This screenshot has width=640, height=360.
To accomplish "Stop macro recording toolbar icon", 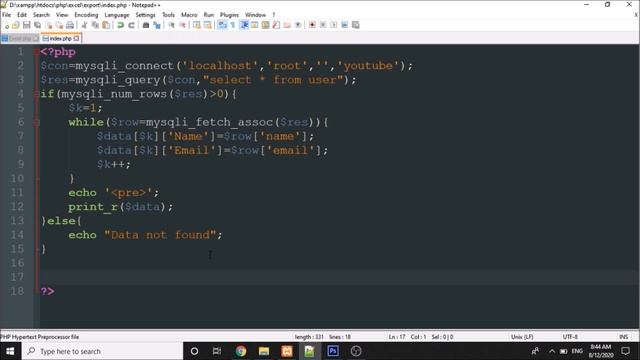I will (x=323, y=25).
